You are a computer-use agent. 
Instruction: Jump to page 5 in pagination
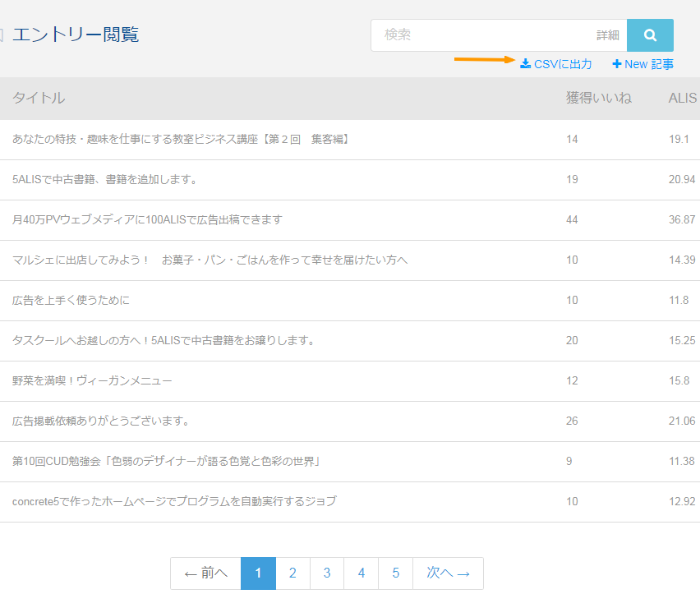(396, 573)
